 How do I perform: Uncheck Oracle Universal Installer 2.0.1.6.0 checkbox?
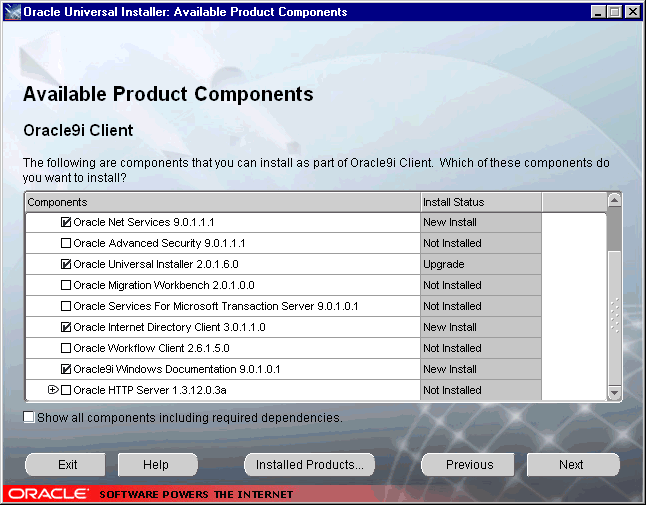[x=66, y=264]
